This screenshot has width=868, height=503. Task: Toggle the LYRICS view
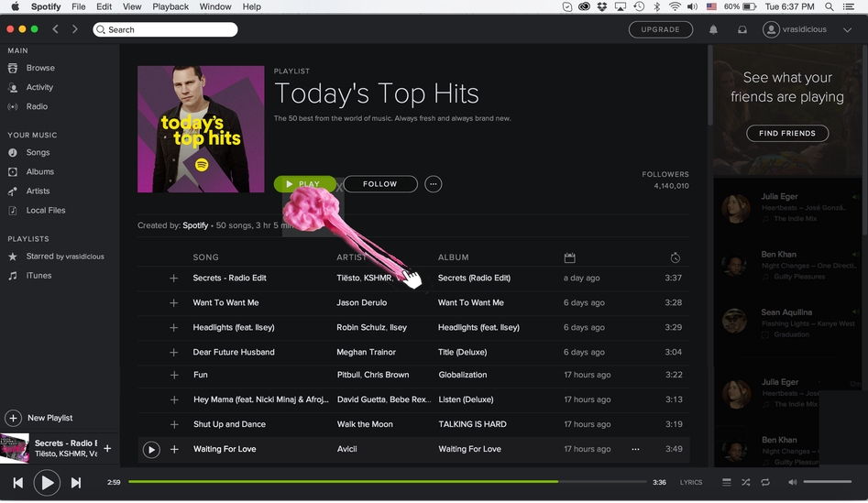click(691, 483)
